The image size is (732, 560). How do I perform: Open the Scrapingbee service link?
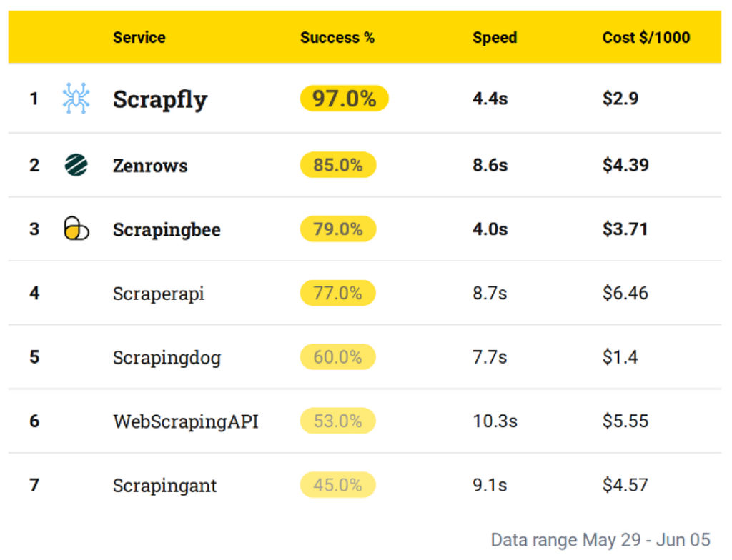point(167,230)
